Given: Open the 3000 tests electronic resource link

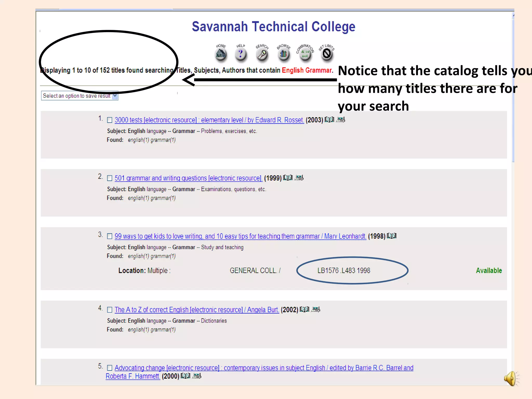Looking at the screenshot, I should (x=209, y=120).
